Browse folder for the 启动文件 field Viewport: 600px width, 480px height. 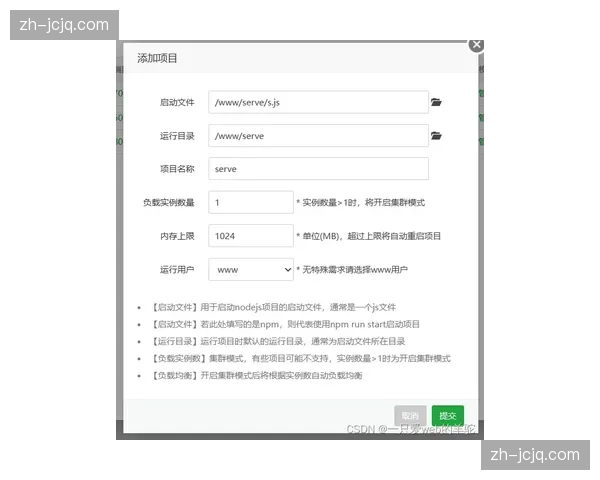pos(436,102)
